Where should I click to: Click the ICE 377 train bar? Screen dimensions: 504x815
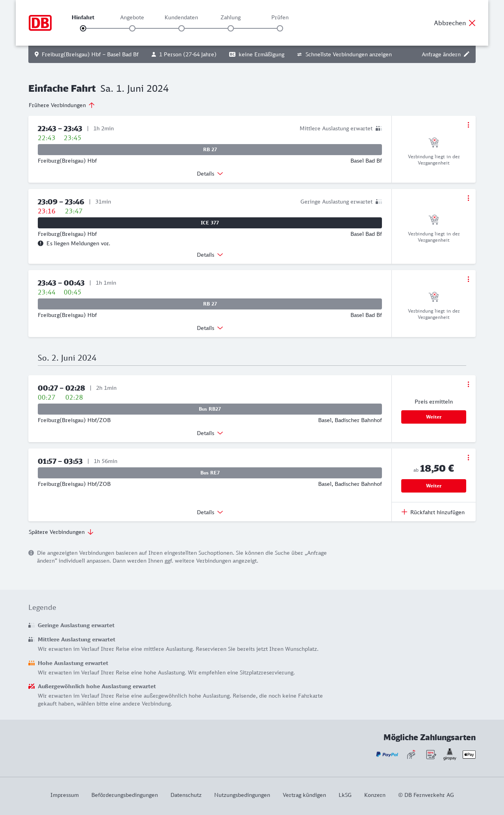pos(210,223)
